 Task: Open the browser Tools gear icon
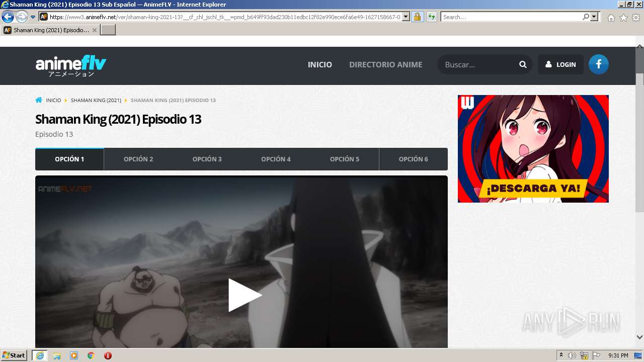(636, 18)
